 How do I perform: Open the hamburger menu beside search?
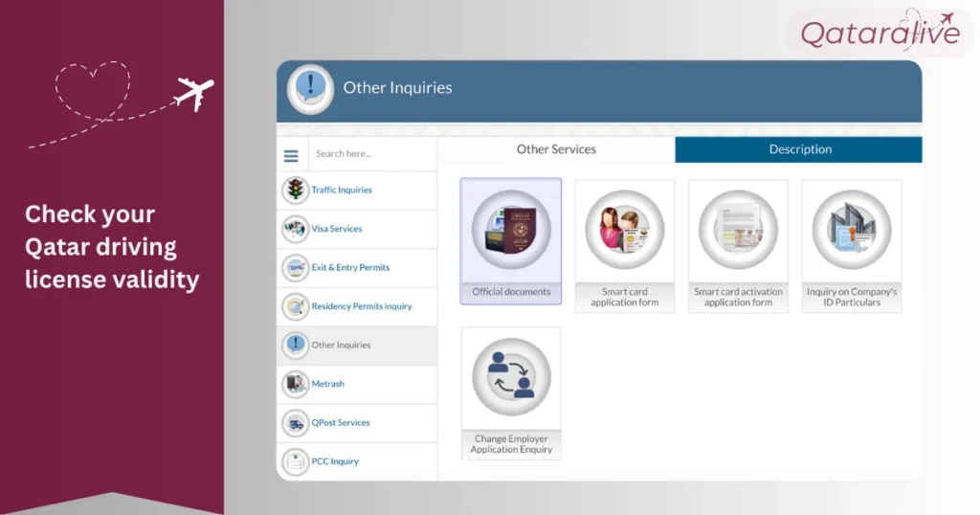click(291, 156)
